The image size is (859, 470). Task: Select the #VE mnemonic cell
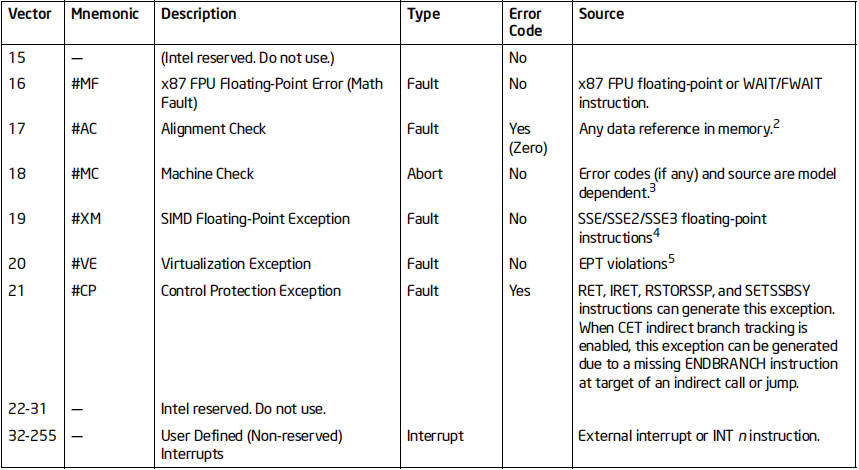(84, 263)
